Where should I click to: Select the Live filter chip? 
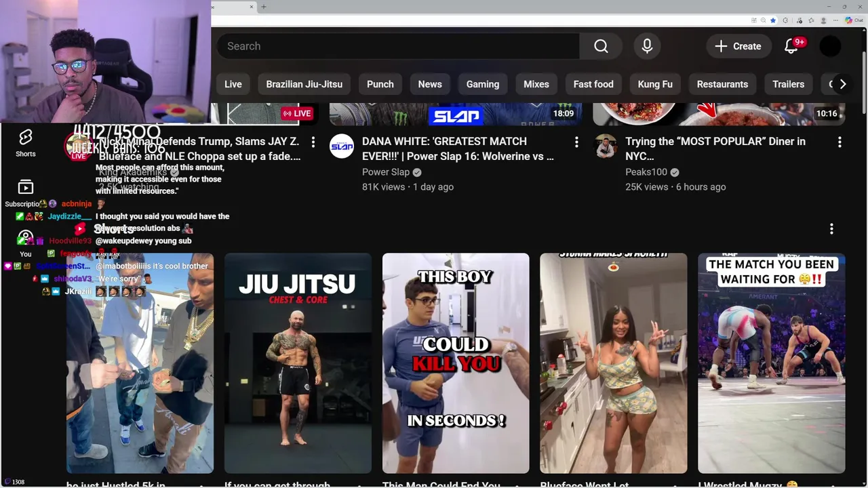(x=233, y=84)
